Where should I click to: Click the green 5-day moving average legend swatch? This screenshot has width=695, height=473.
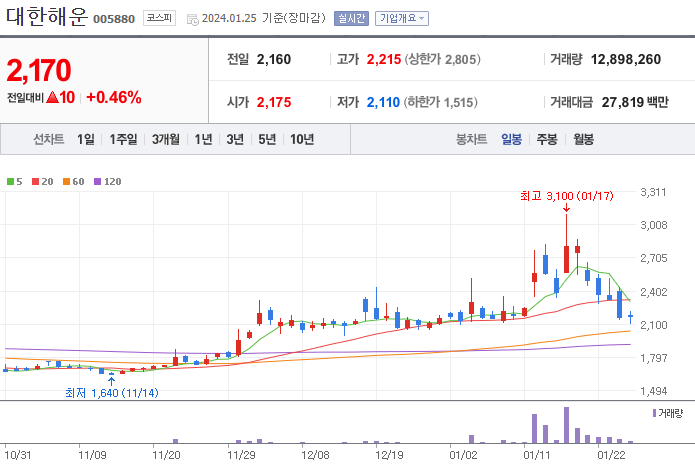pos(11,182)
